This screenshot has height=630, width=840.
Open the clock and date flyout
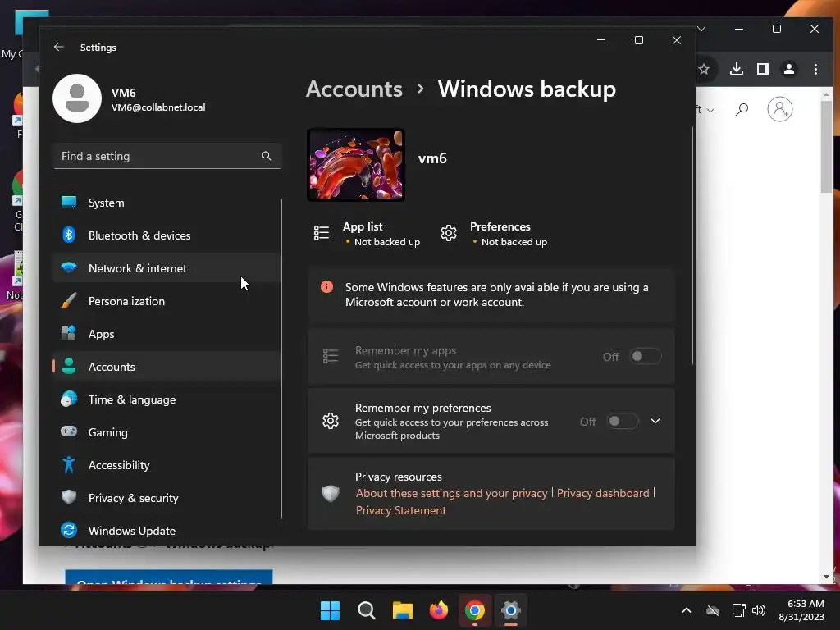pos(801,610)
